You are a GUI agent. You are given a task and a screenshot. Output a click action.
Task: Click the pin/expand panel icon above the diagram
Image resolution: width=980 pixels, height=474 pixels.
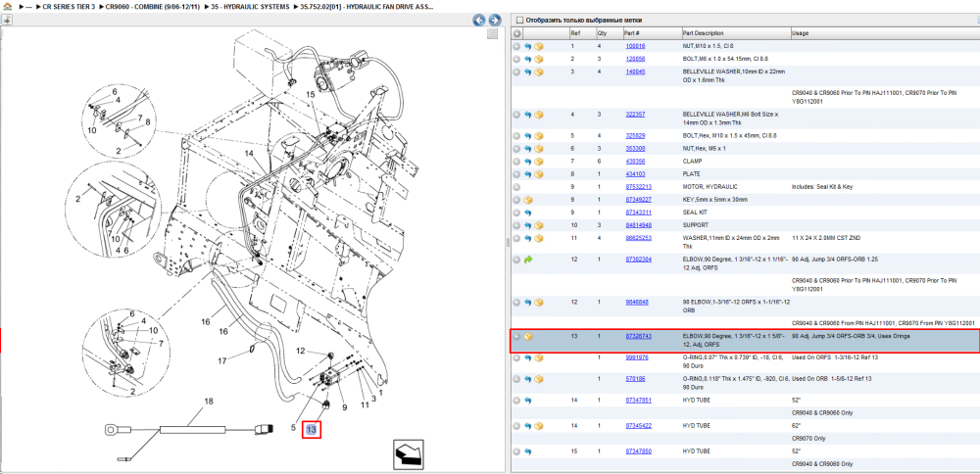pyautogui.click(x=7, y=20)
